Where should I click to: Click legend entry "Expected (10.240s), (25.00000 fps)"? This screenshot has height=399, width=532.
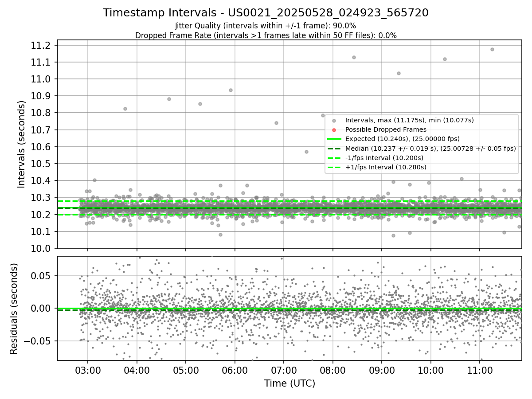[x=403, y=139]
